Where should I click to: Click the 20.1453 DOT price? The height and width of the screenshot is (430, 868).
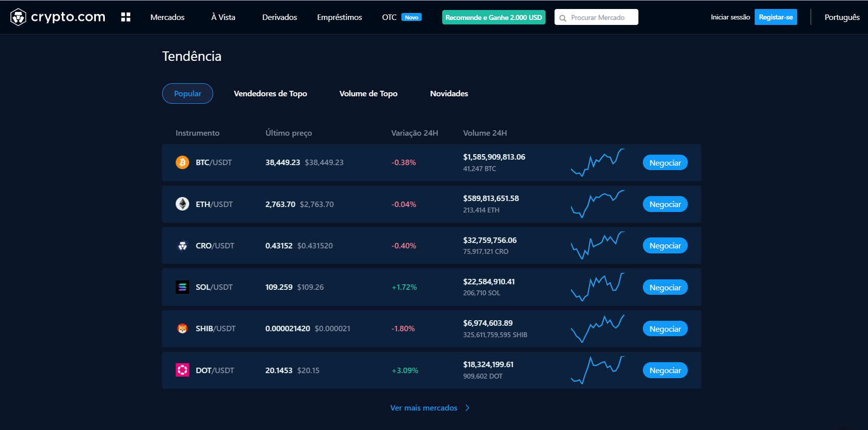(279, 370)
